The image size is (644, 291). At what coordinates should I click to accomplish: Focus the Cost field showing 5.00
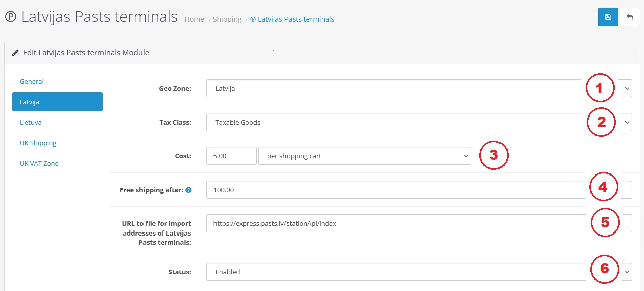231,156
